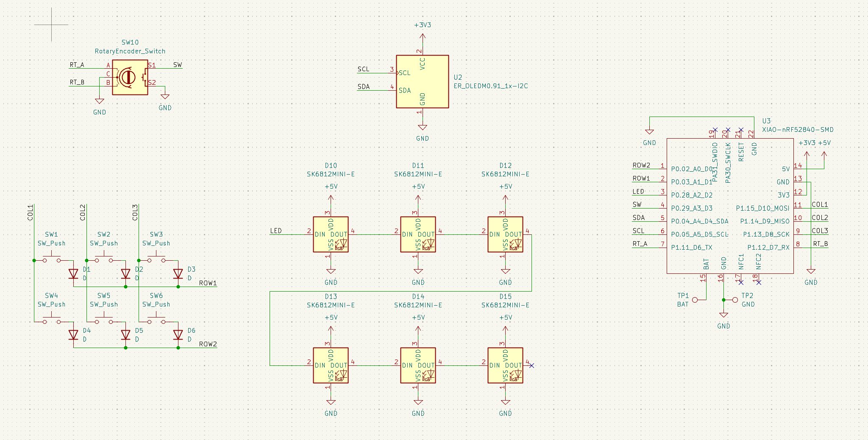Viewport: 868px width, 440px height.
Task: Select the D11 SK6812 LED symbol
Action: [418, 234]
